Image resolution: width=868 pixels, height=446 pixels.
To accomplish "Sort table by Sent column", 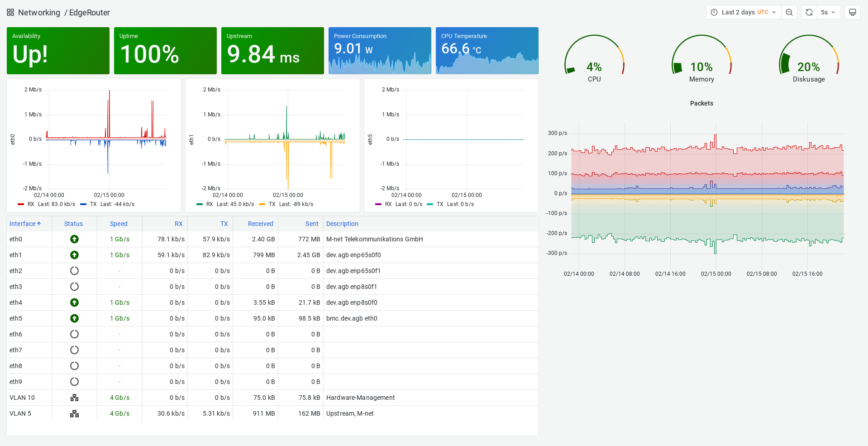I will (x=312, y=224).
